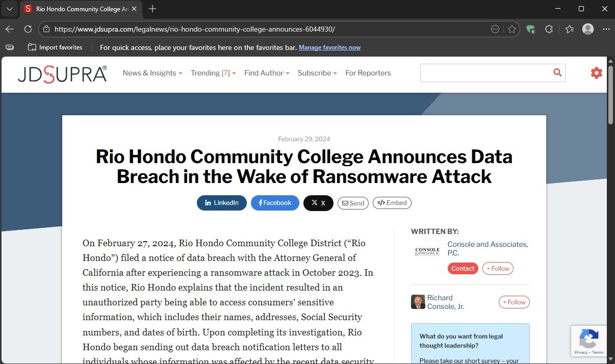Open the green shield extension icon
615x364 pixels.
coord(531,29)
